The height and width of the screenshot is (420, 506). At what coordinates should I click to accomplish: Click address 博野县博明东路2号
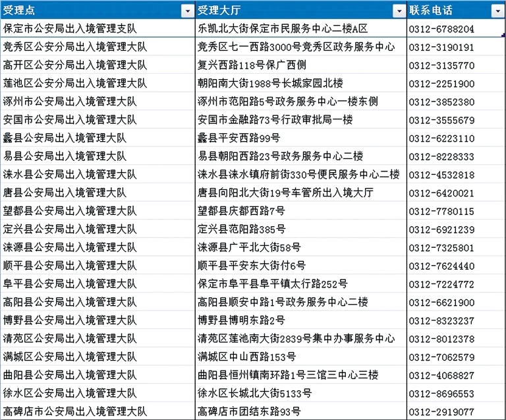coord(241,320)
